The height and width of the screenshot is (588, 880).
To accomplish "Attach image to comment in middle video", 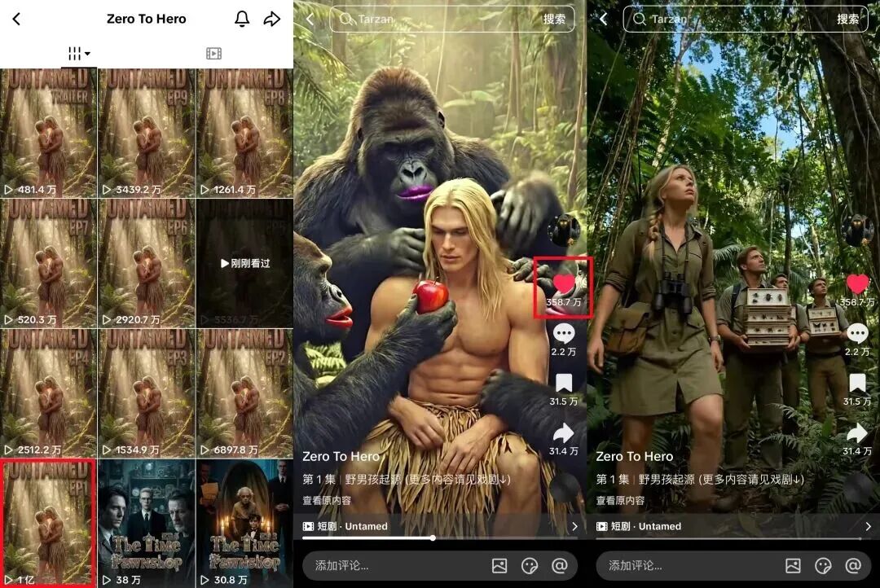I will pyautogui.click(x=499, y=565).
